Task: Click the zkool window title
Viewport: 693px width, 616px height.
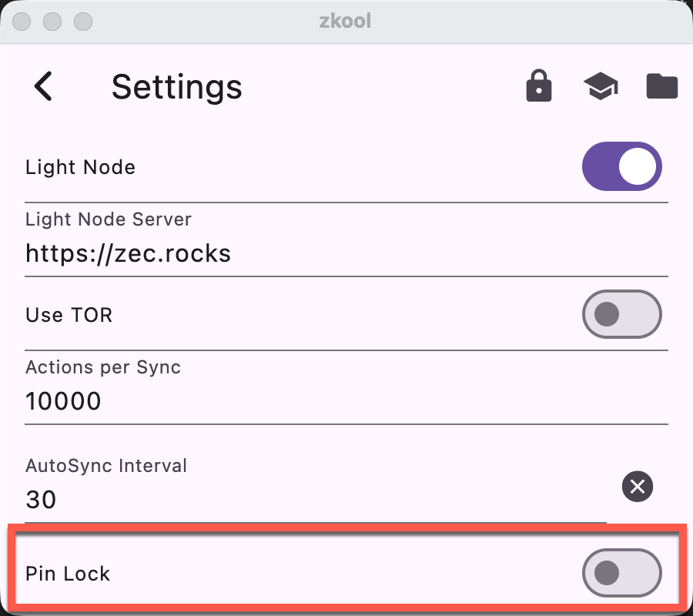Action: pos(346,21)
